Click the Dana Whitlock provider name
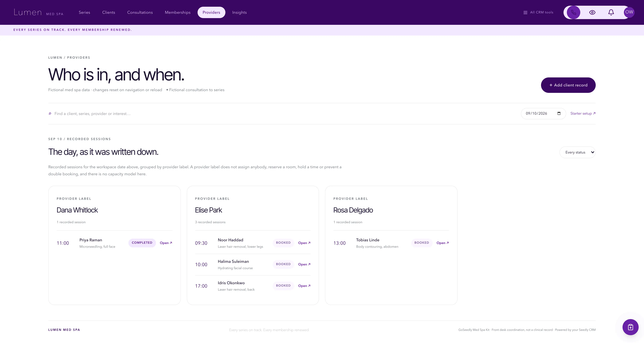This screenshot has width=644, height=362. tap(77, 210)
